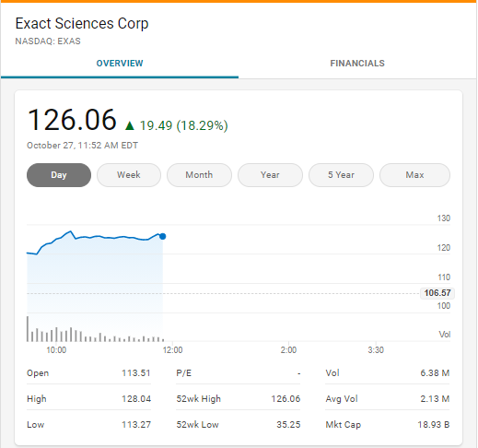Viewport: 478px width, 448px height.
Task: Switch chart to Max range
Action: point(414,175)
